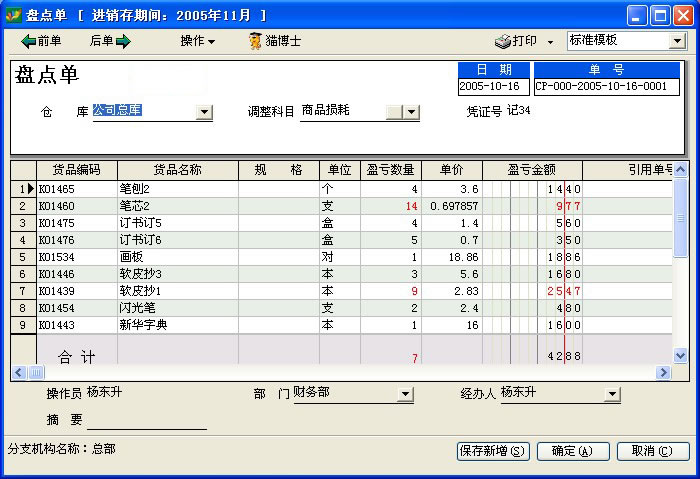
Task: Open the 标准模板 template dropdown
Action: click(x=675, y=41)
